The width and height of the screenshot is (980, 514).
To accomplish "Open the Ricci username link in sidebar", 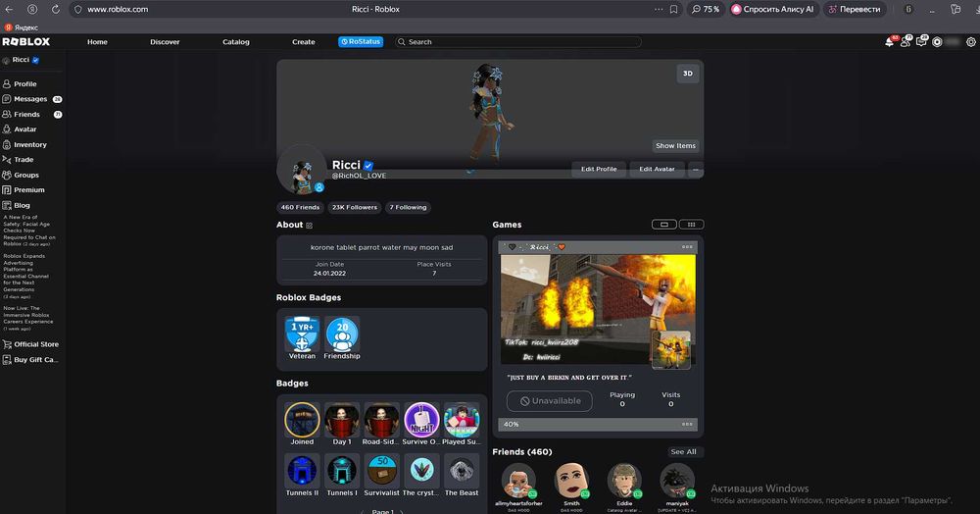I will coord(21,60).
